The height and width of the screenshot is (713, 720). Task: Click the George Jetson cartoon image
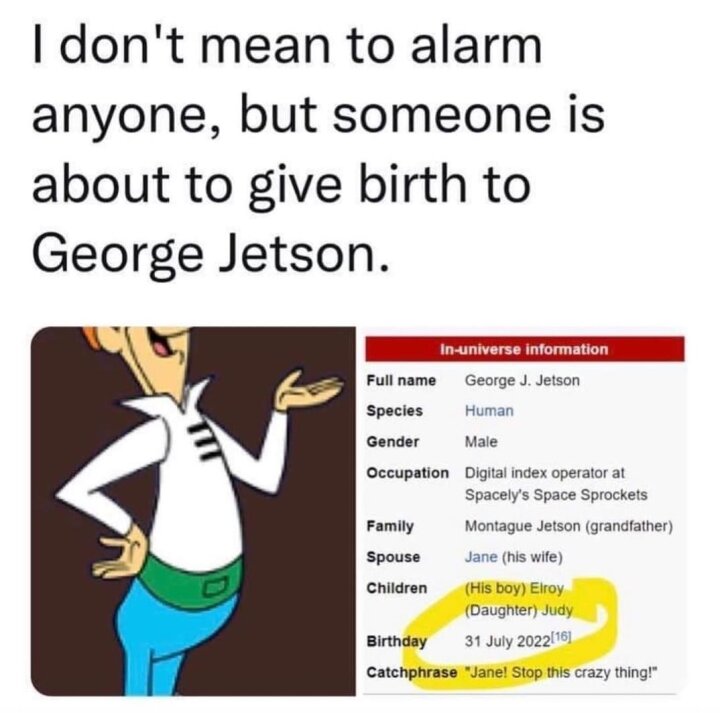click(x=193, y=511)
